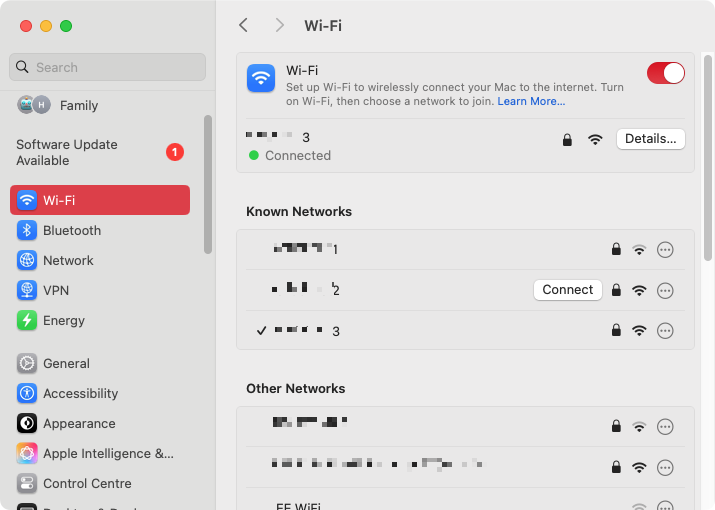
Task: Click lock icon on known network 1
Action: (x=616, y=249)
